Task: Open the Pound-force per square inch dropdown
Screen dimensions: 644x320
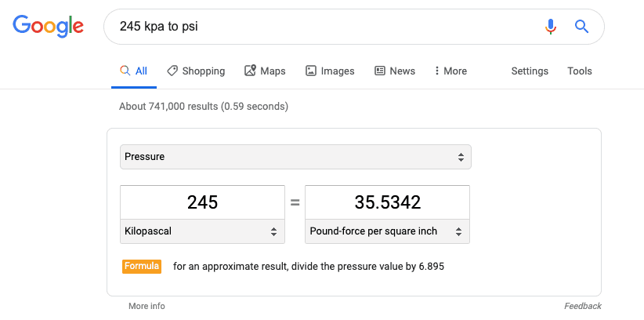Action: 387,231
